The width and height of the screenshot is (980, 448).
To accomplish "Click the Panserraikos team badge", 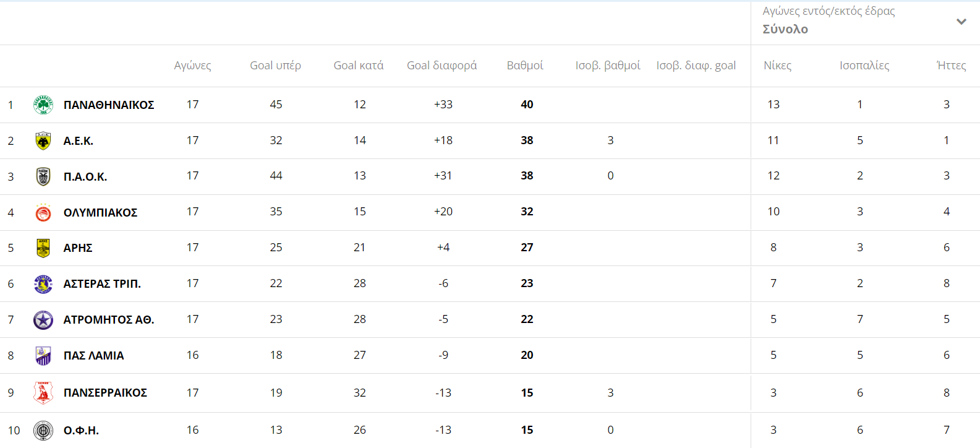I will tap(43, 393).
